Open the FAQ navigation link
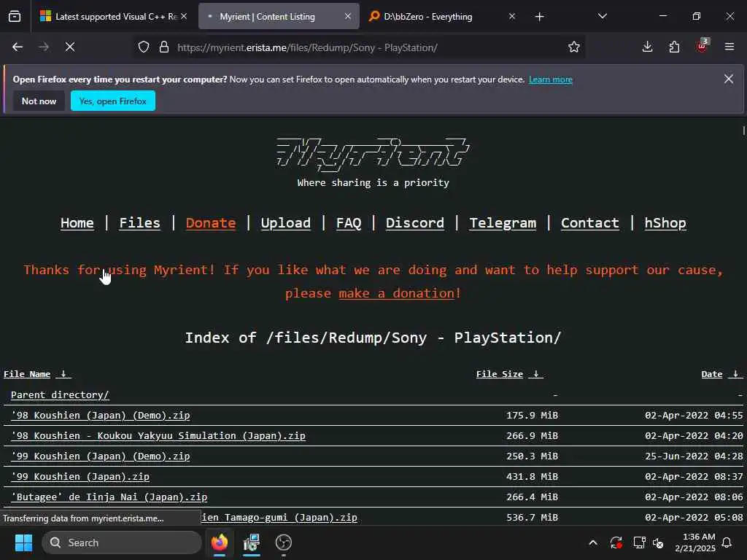747x560 pixels. click(349, 223)
